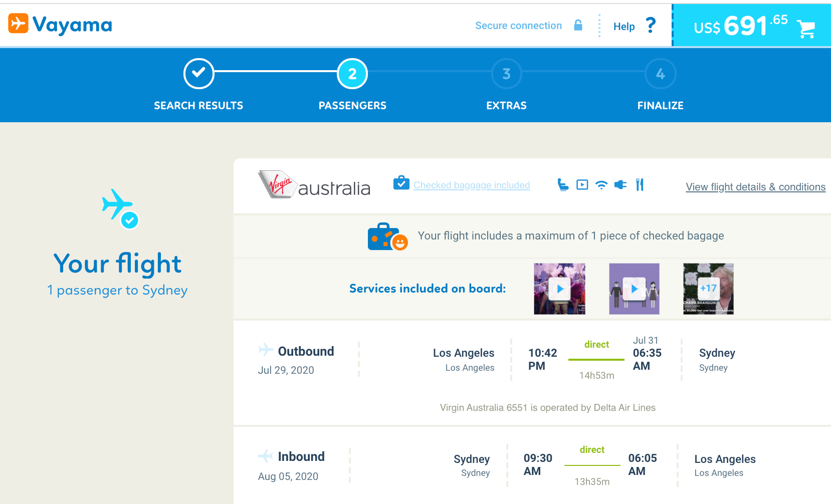Click the power outlet amenity icon
The height and width of the screenshot is (504, 831).
620,185
